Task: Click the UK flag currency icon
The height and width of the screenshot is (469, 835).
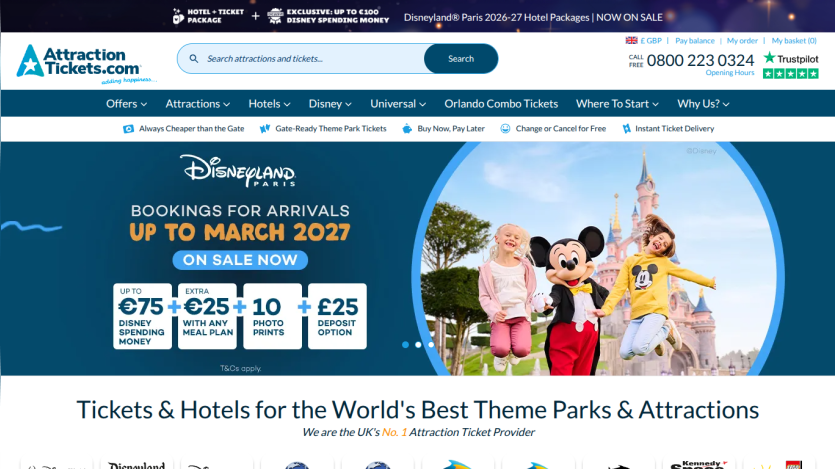Action: pyautogui.click(x=631, y=40)
